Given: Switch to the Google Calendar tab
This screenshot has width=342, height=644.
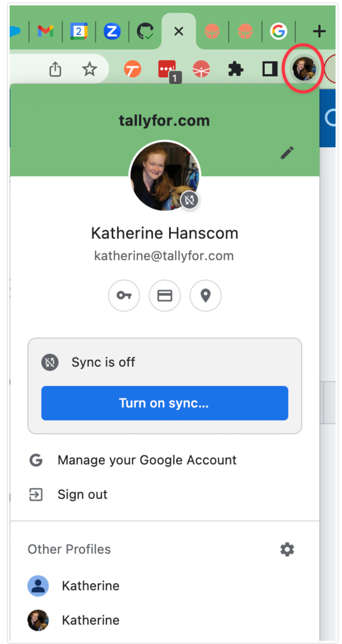Looking at the screenshot, I should [79, 31].
